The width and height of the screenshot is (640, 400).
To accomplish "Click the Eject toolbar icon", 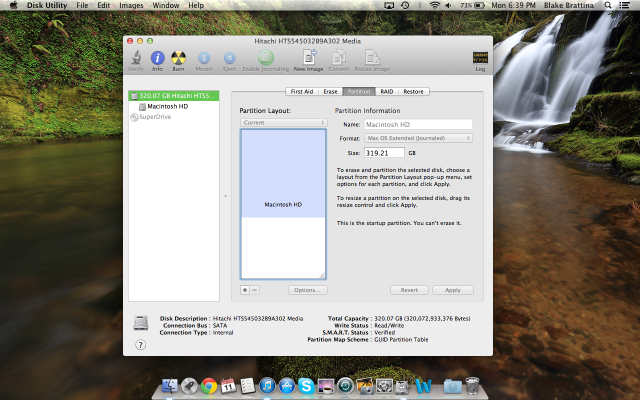I will [x=229, y=58].
